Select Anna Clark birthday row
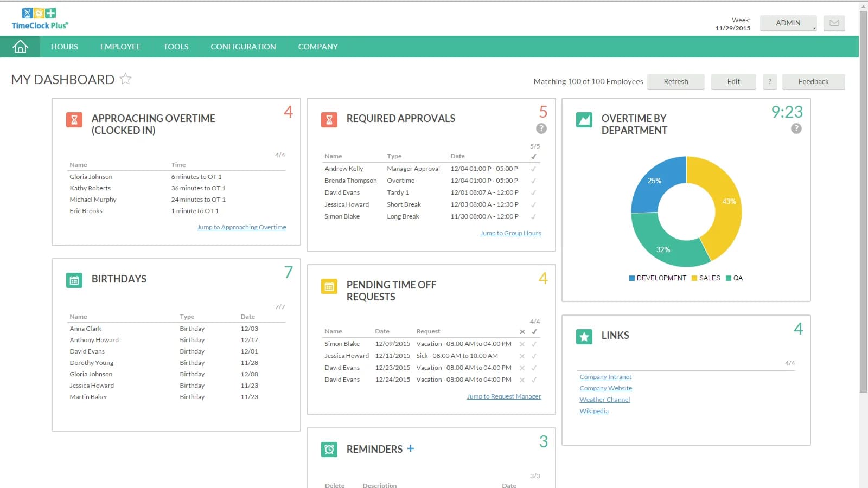 pyautogui.click(x=177, y=329)
